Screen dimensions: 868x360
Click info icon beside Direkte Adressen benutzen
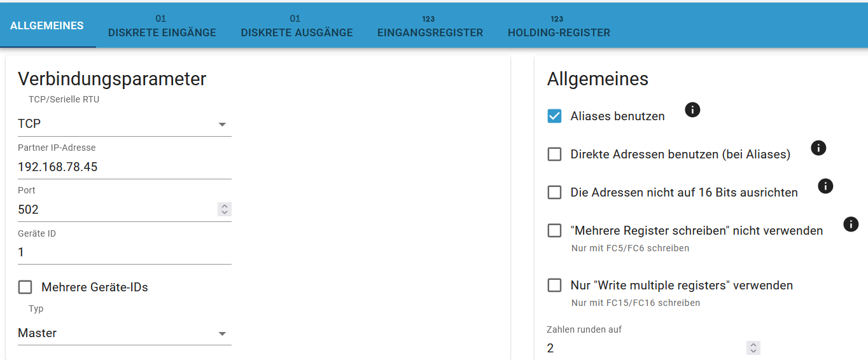coord(818,148)
